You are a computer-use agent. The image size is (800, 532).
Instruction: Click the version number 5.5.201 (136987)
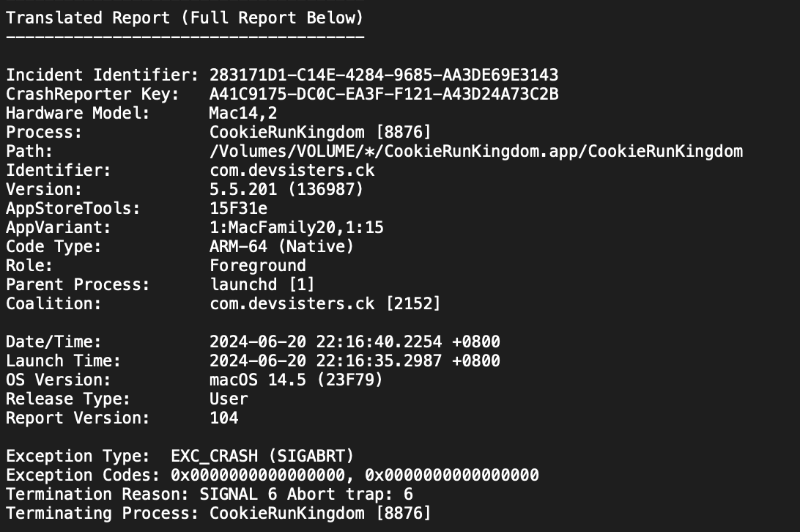[x=286, y=189]
